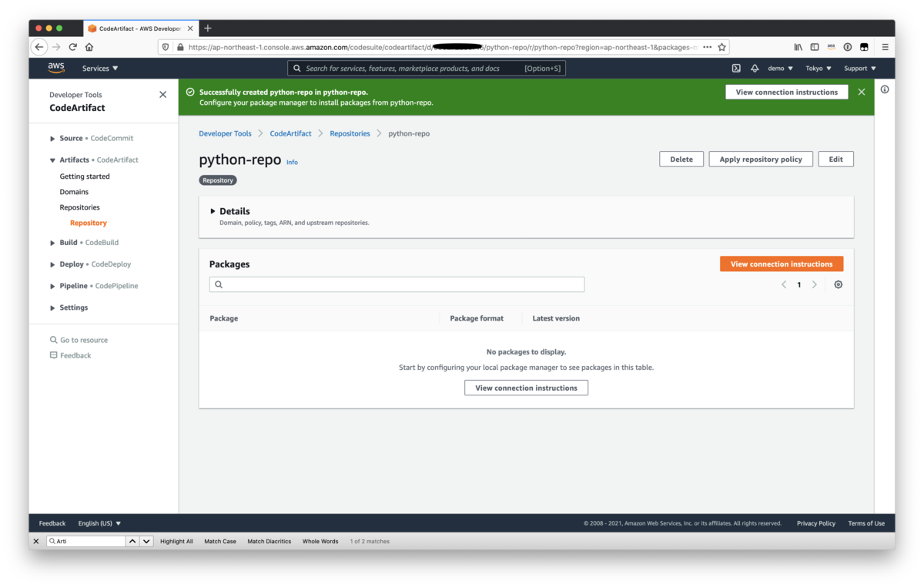This screenshot has height=588, width=924.
Task: Click Apply repository policy button
Action: 761,160
